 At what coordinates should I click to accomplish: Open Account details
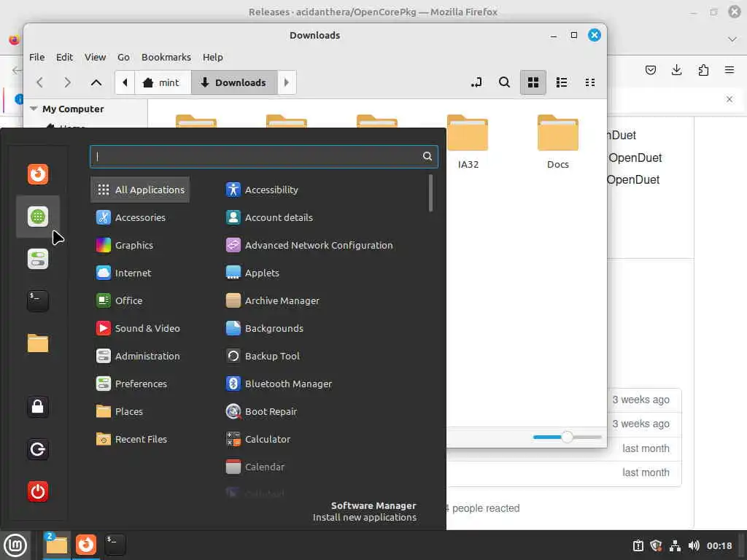coord(269,217)
